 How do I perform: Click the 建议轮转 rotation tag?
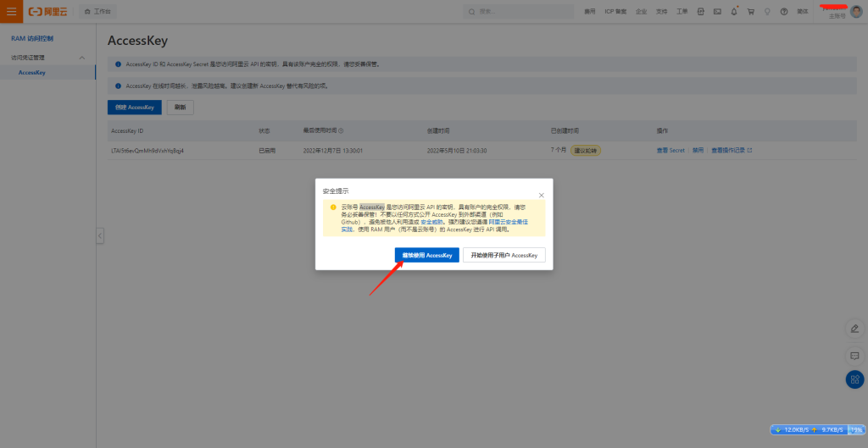click(x=586, y=151)
